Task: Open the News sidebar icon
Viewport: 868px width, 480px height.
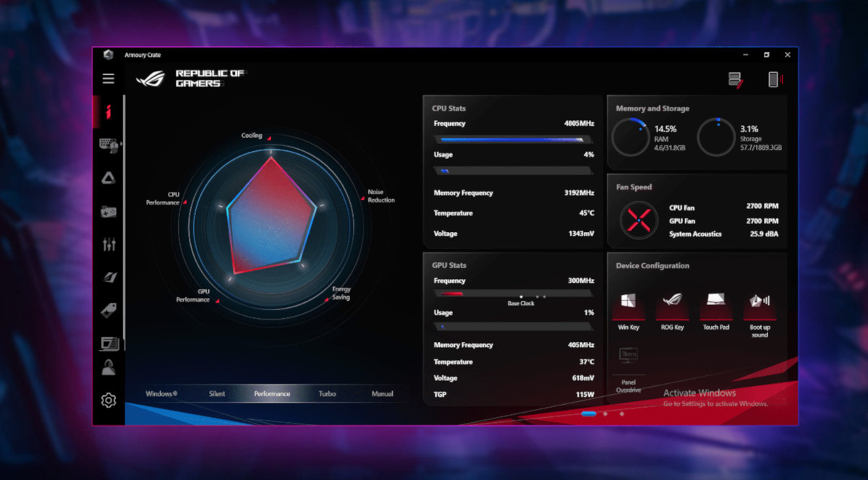Action: pyautogui.click(x=109, y=343)
